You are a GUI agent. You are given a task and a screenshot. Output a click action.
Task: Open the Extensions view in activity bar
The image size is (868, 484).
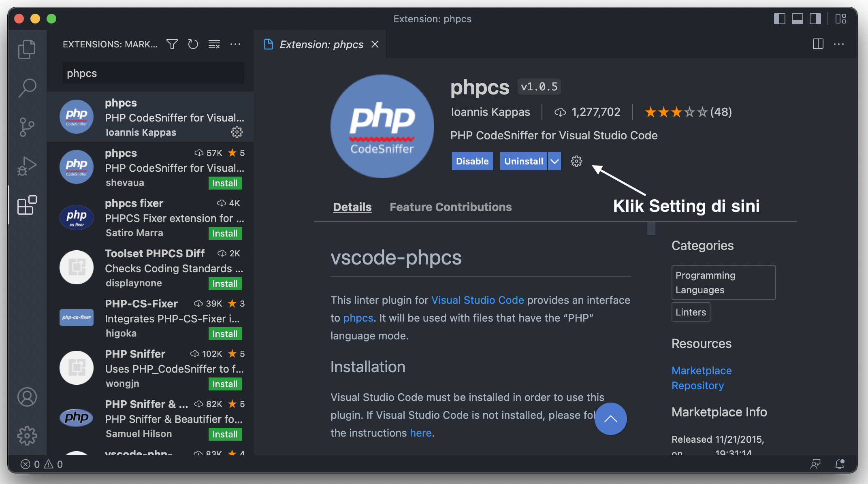pos(27,205)
